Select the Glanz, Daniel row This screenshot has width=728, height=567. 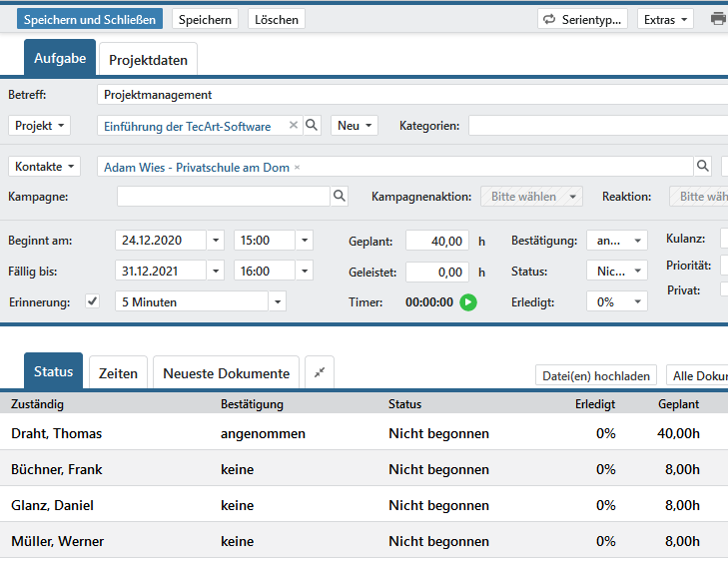tap(364, 505)
